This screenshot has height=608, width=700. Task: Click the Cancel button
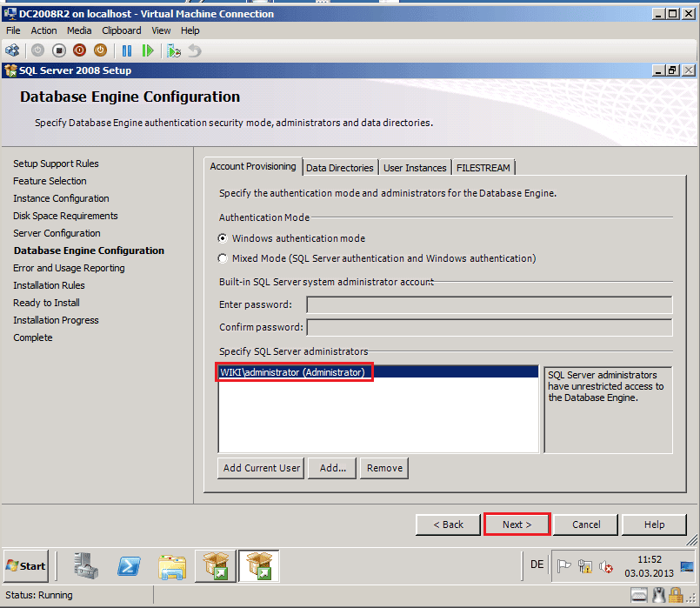[586, 524]
